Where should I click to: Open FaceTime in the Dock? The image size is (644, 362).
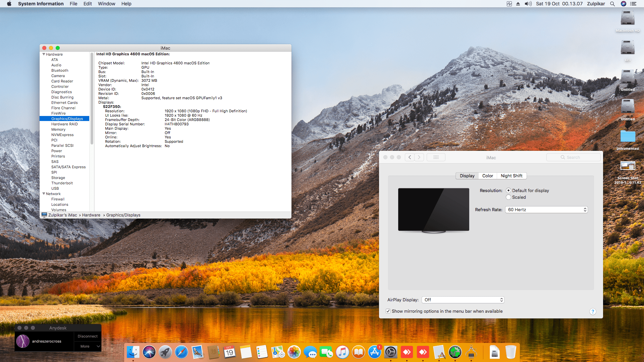pyautogui.click(x=326, y=352)
